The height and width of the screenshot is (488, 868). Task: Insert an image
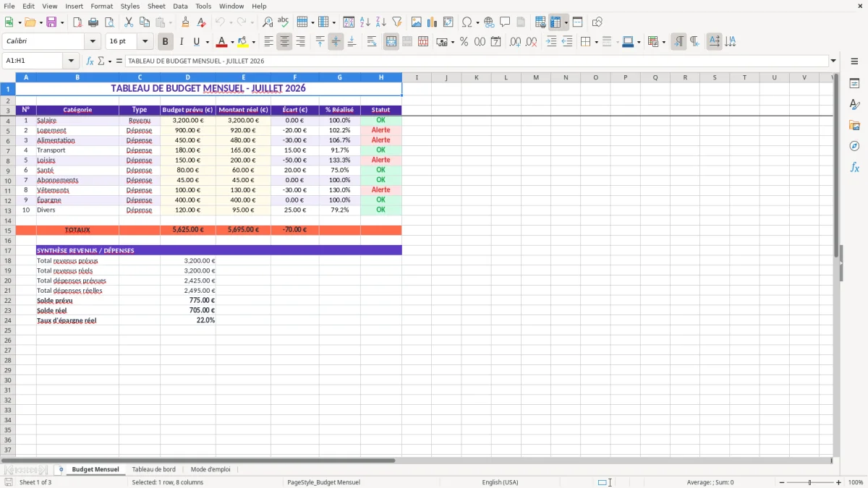(x=417, y=22)
